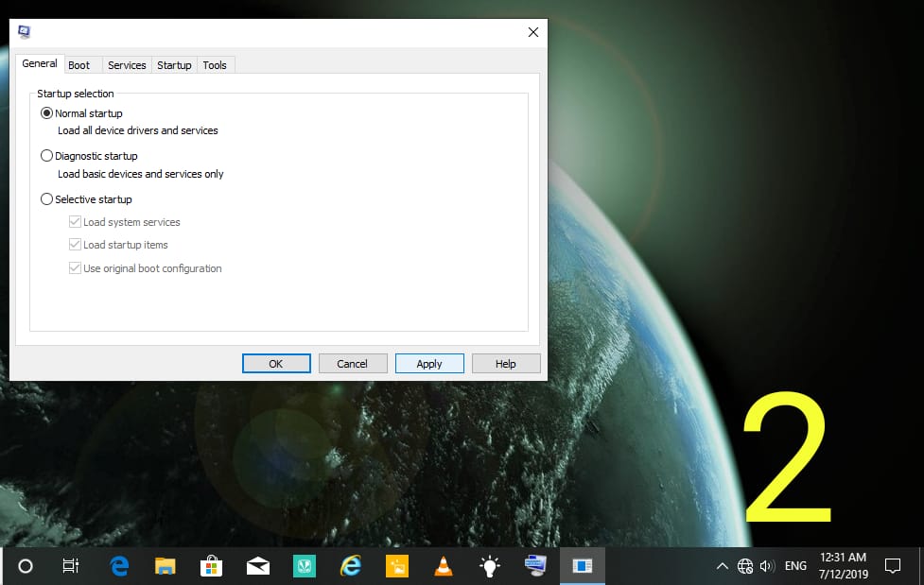Viewport: 924px width, 585px height.
Task: Open the orange Photos app icon on taskbar
Action: [396, 566]
